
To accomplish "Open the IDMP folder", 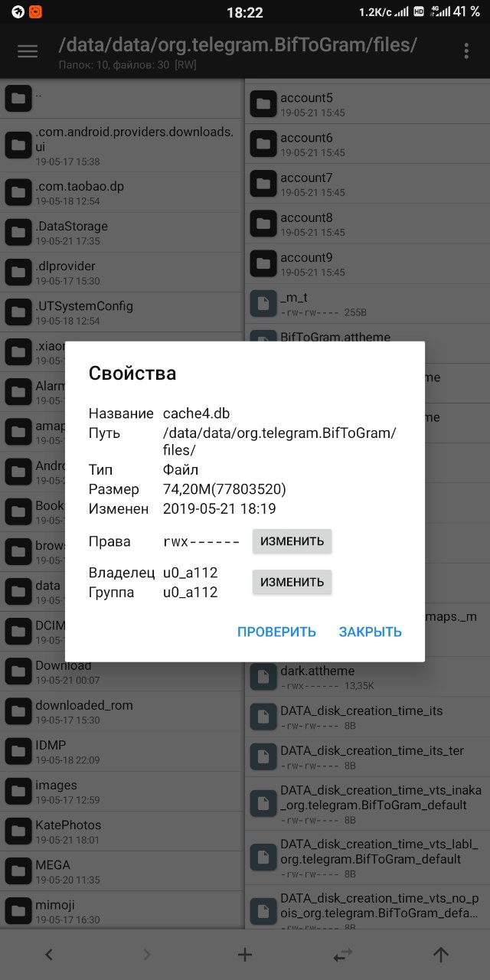I will [122, 751].
